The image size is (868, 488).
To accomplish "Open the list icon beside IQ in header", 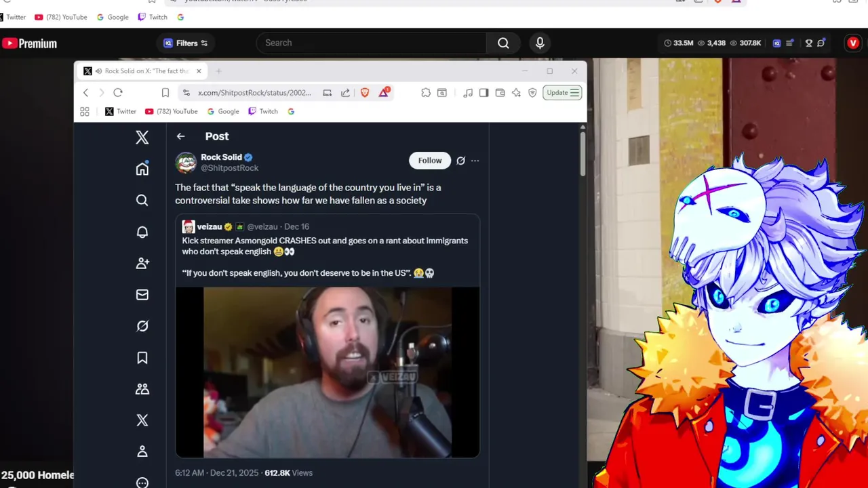I will pyautogui.click(x=789, y=43).
